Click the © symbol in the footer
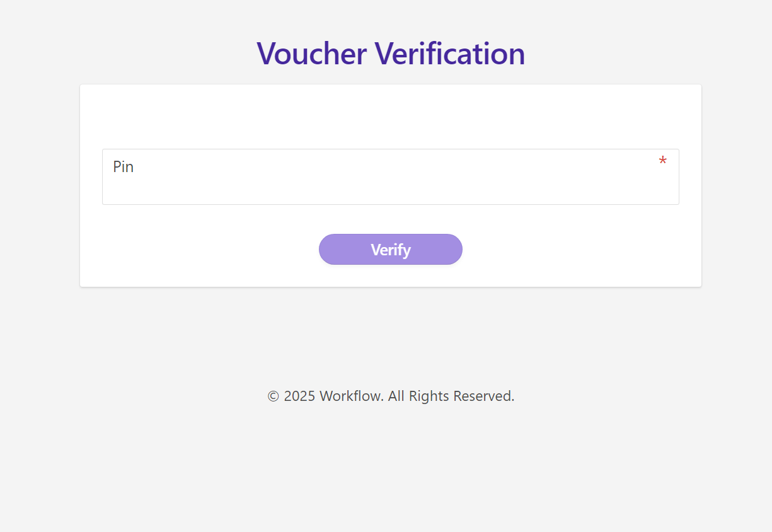The height and width of the screenshot is (532, 772). (x=273, y=396)
